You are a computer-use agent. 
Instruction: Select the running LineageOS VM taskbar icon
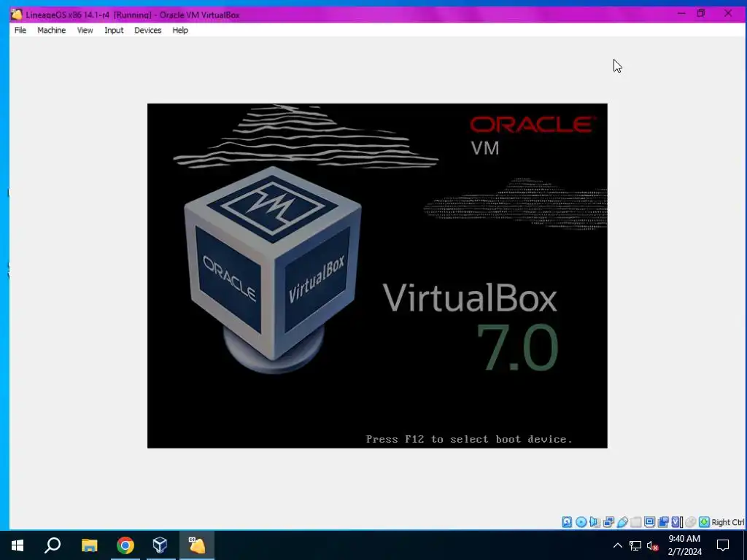point(196,545)
